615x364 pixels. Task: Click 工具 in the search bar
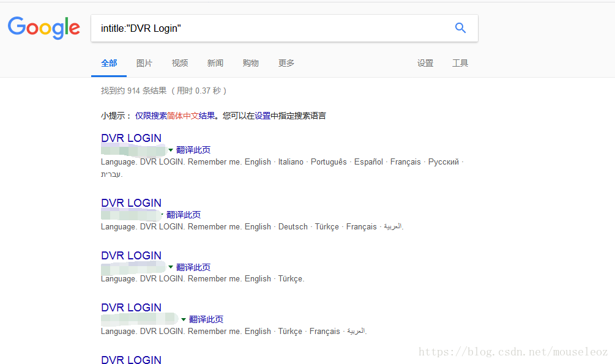tap(460, 63)
